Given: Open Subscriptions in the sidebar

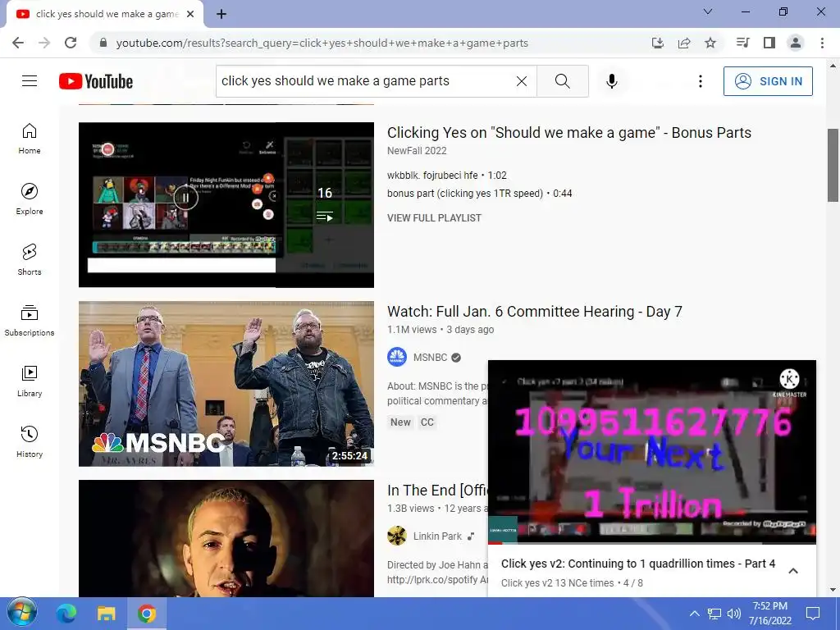Looking at the screenshot, I should click(30, 321).
